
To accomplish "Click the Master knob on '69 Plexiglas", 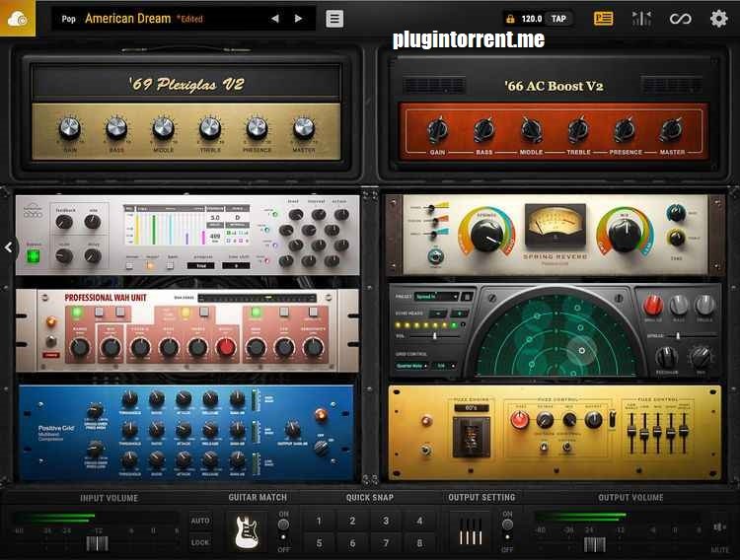I will (x=304, y=128).
